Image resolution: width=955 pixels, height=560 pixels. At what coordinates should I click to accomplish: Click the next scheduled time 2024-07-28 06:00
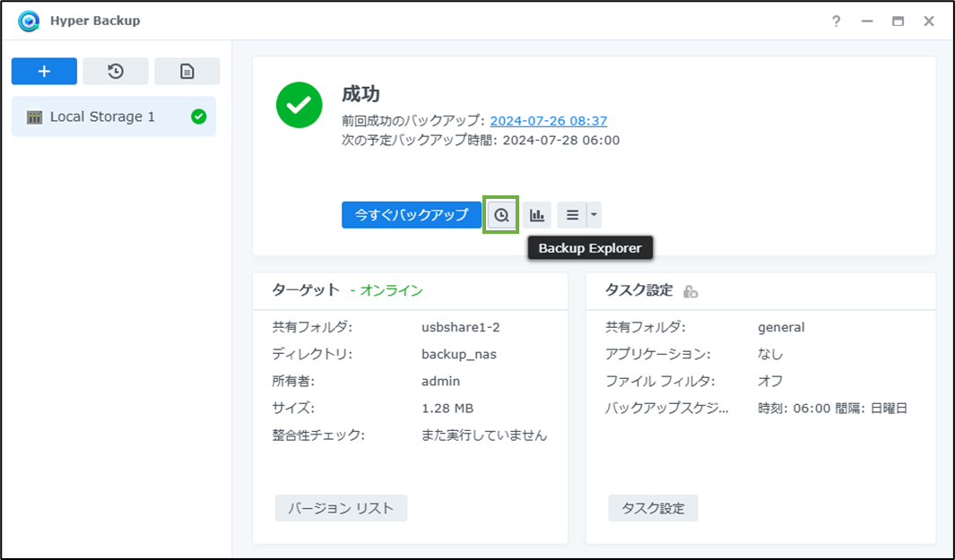click(x=561, y=141)
